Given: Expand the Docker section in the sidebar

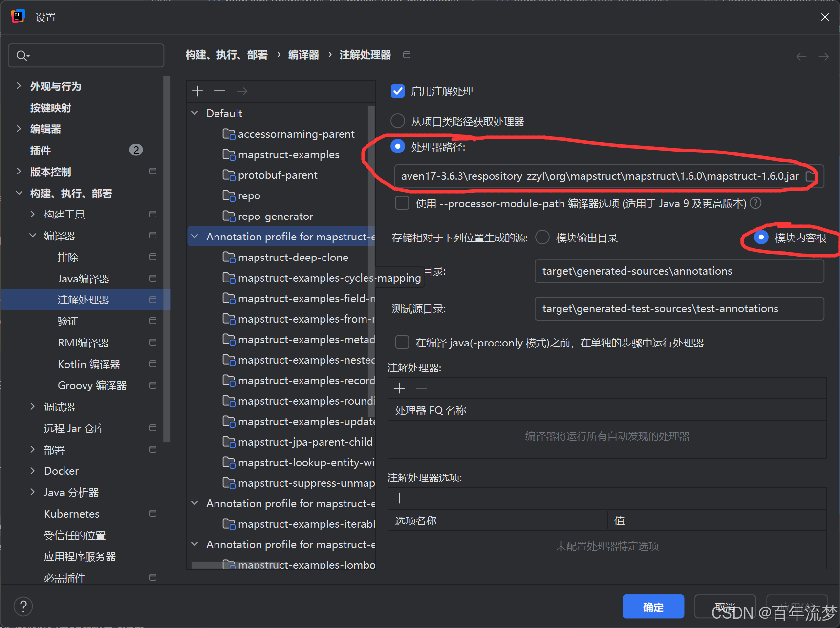Looking at the screenshot, I should coord(32,471).
